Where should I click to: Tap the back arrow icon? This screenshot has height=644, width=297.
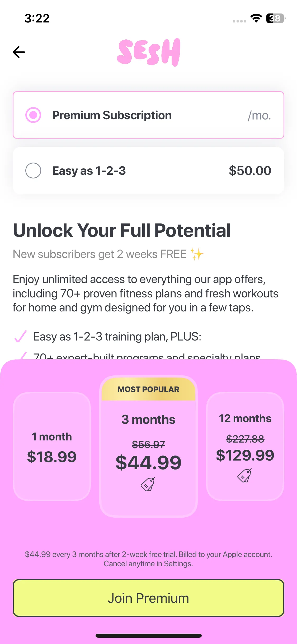(19, 52)
